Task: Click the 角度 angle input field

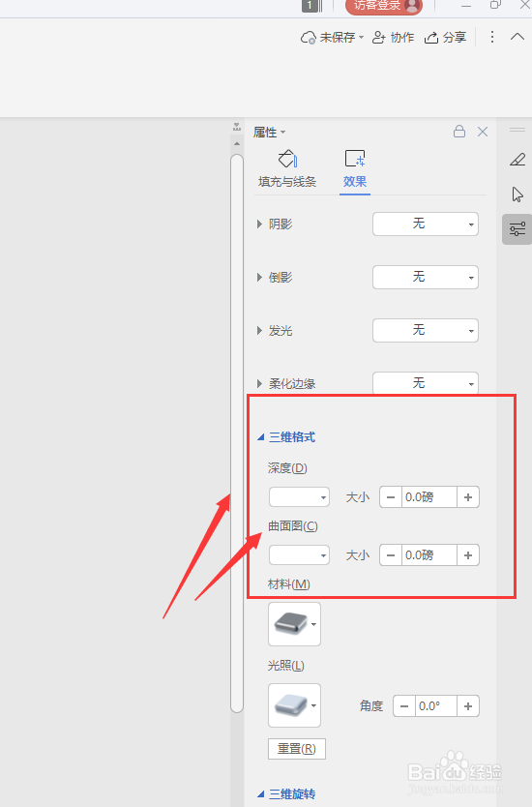Action: (x=436, y=706)
